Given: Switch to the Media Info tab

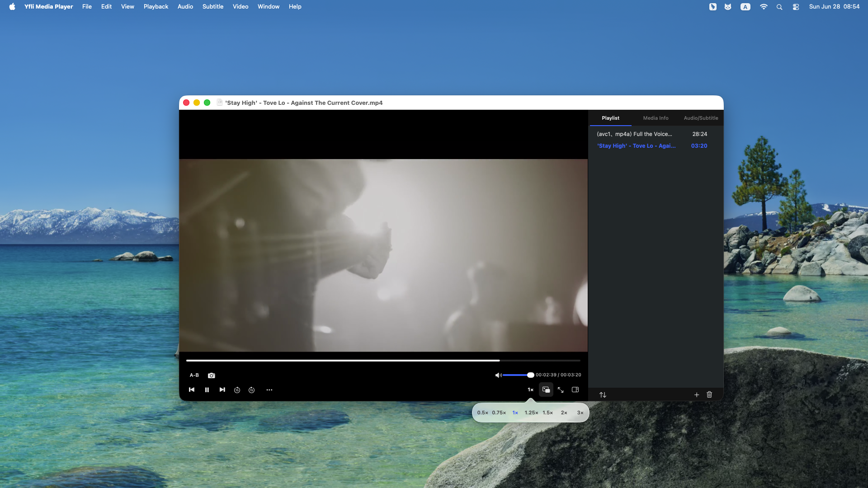Looking at the screenshot, I should pos(656,118).
